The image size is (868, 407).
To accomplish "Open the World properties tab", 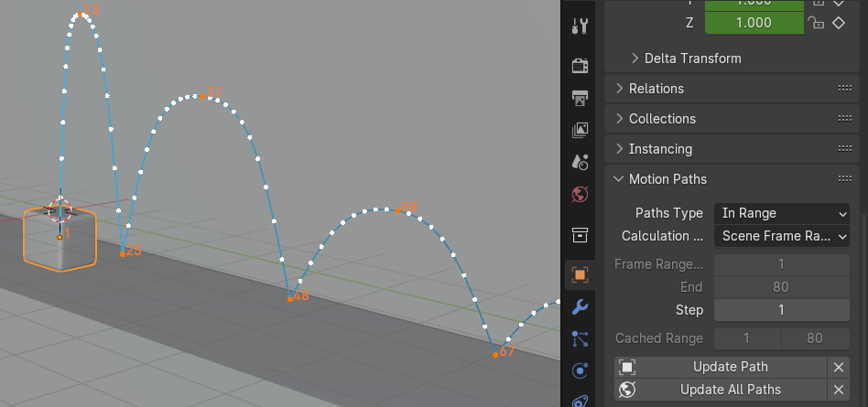I will pyautogui.click(x=580, y=194).
